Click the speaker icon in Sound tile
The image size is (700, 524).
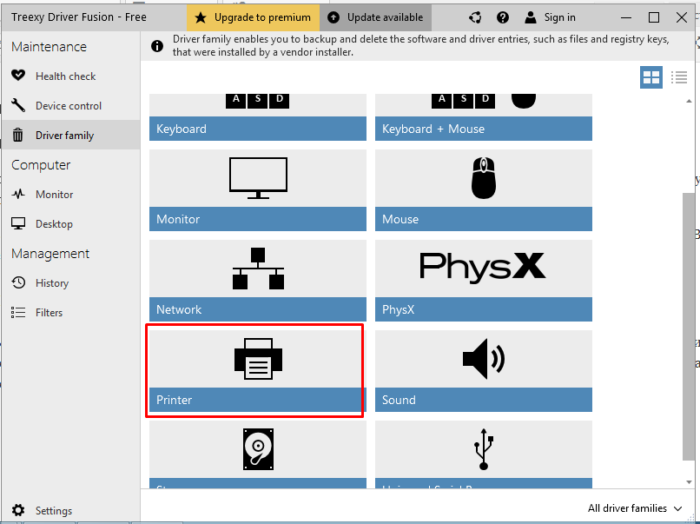pos(483,358)
